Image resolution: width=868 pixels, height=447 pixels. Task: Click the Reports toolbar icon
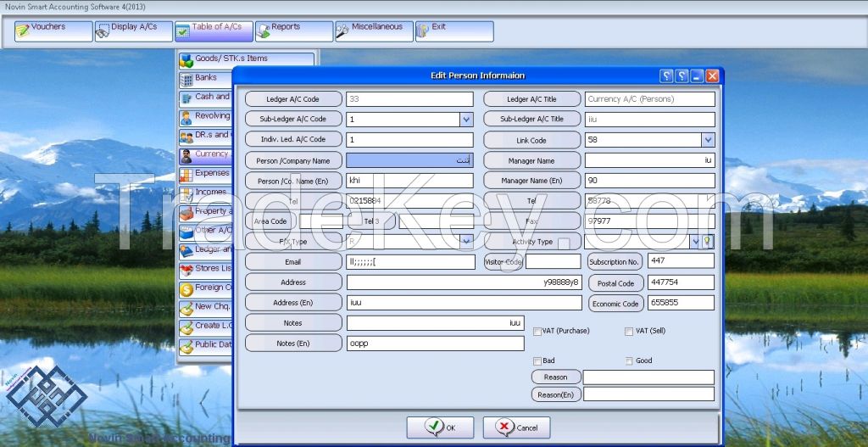tap(262, 31)
